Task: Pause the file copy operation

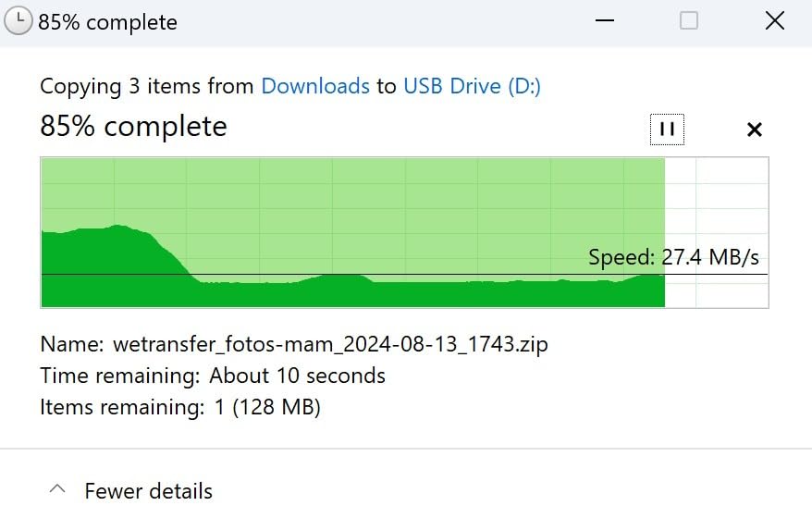Action: point(667,129)
